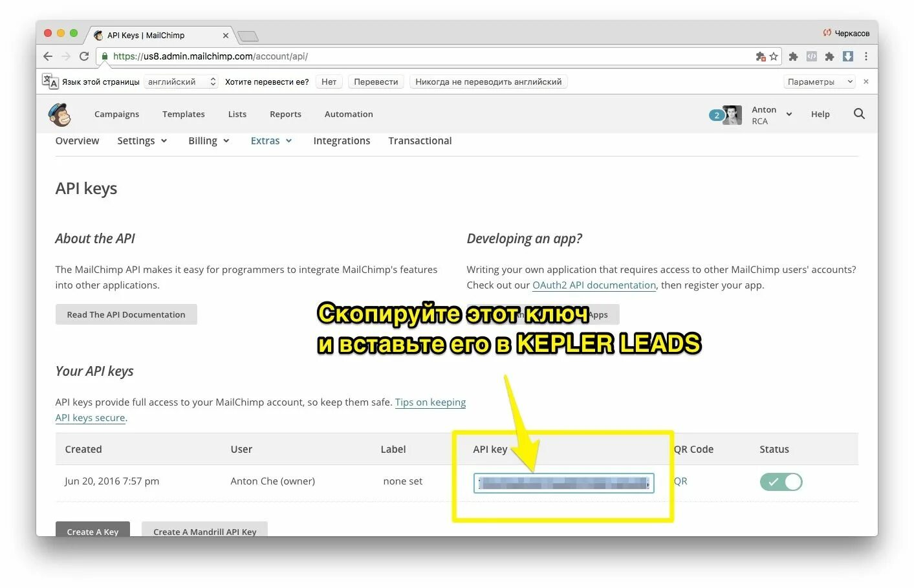Dismiss the translation bar
The image size is (914, 588).
[866, 82]
